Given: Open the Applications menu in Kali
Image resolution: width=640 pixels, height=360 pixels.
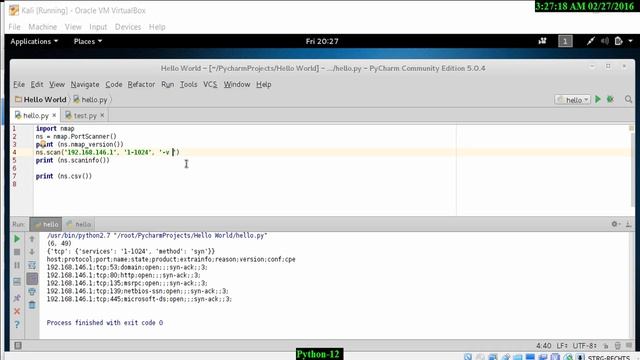Looking at the screenshot, I should (34, 41).
